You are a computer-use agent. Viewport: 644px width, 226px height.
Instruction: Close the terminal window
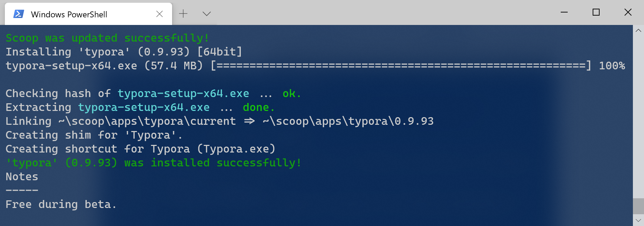click(x=628, y=12)
